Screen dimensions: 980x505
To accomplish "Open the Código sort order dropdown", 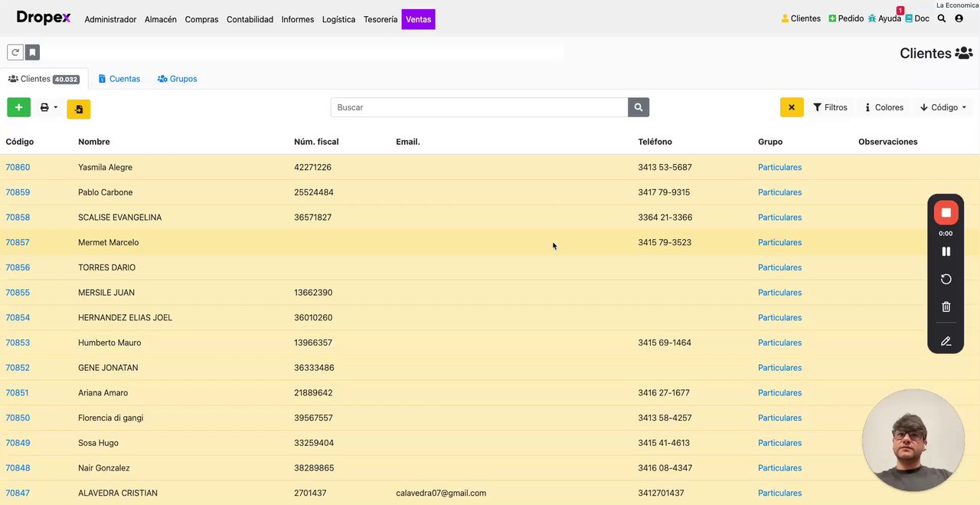I will (x=943, y=107).
